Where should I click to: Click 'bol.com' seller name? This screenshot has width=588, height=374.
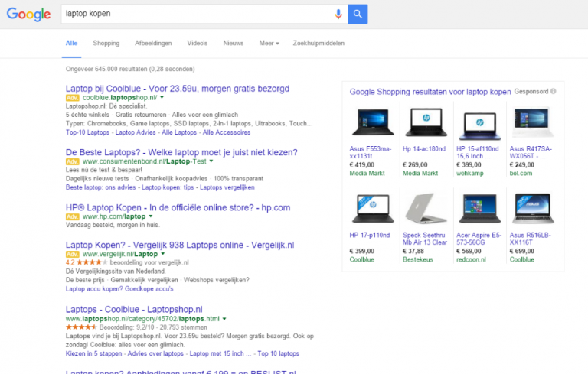(x=521, y=173)
